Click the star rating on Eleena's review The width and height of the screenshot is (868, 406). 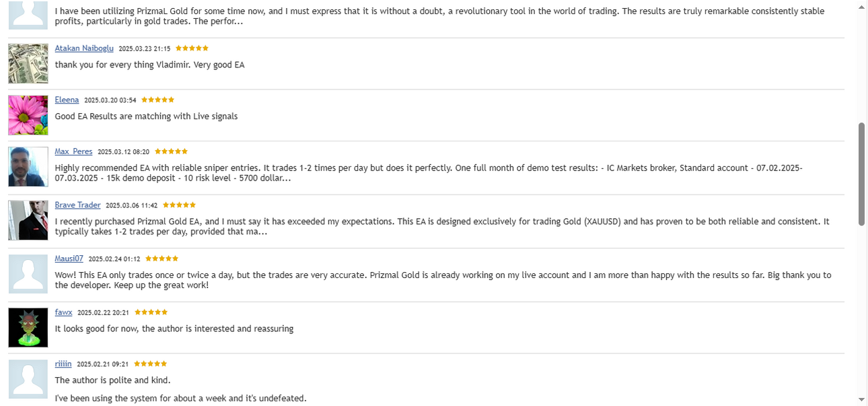point(158,100)
